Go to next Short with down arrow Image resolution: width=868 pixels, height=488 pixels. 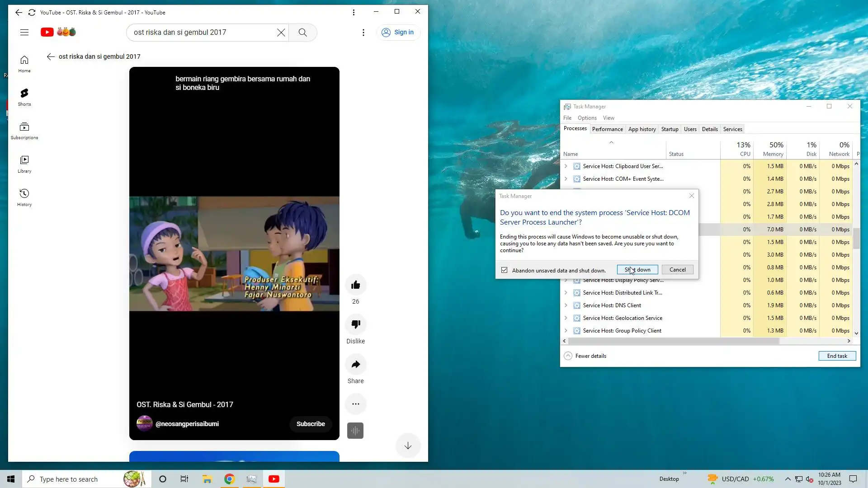[x=408, y=446]
